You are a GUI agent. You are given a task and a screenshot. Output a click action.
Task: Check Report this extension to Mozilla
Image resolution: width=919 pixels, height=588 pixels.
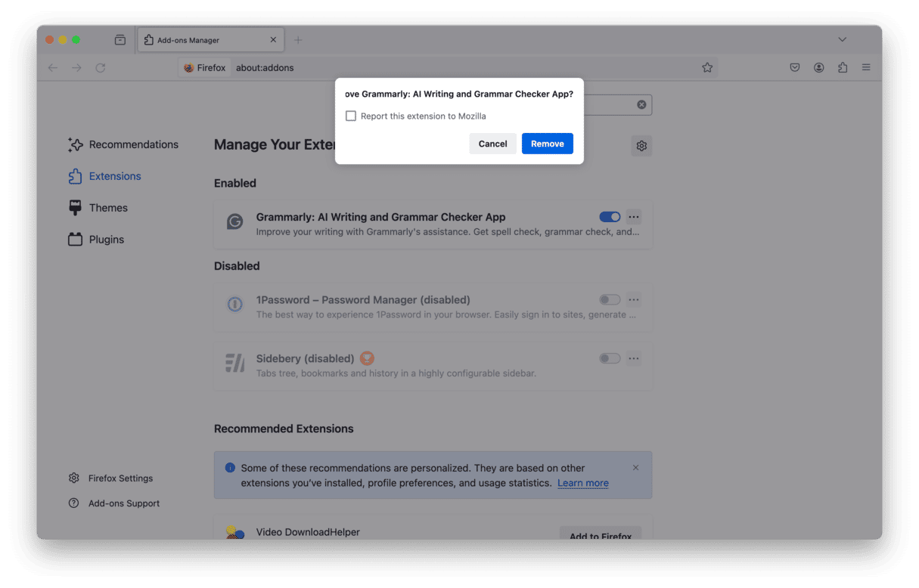(351, 116)
